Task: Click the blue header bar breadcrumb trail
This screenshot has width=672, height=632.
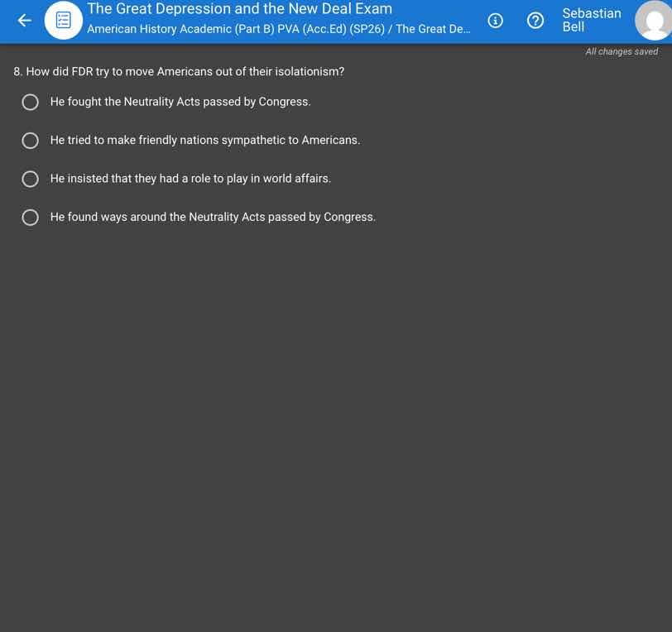Action: tap(277, 28)
